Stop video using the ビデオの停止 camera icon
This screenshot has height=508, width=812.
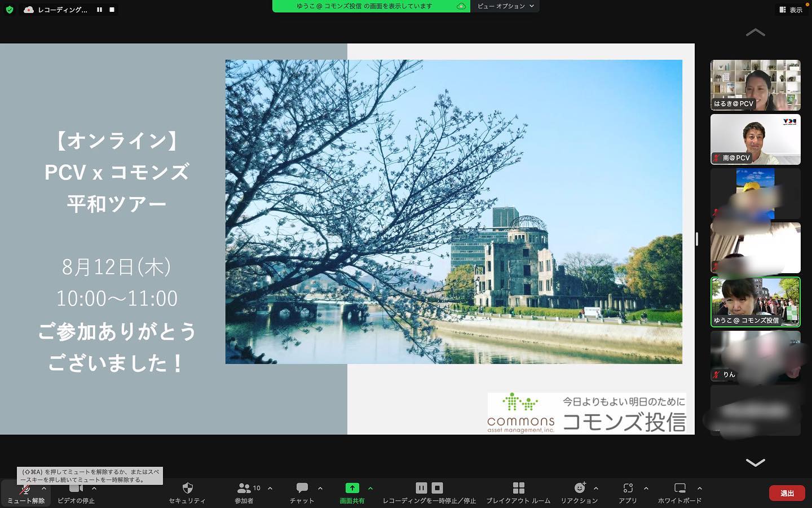pos(76,488)
